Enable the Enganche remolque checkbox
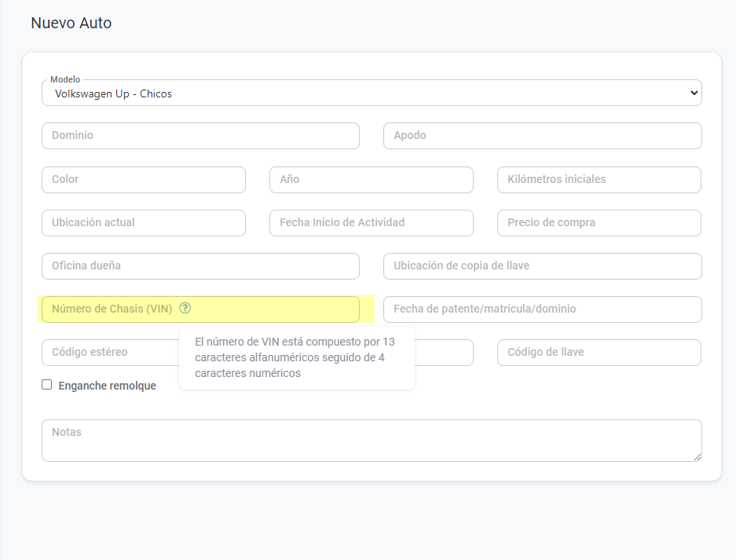The width and height of the screenshot is (736, 560). (x=47, y=385)
